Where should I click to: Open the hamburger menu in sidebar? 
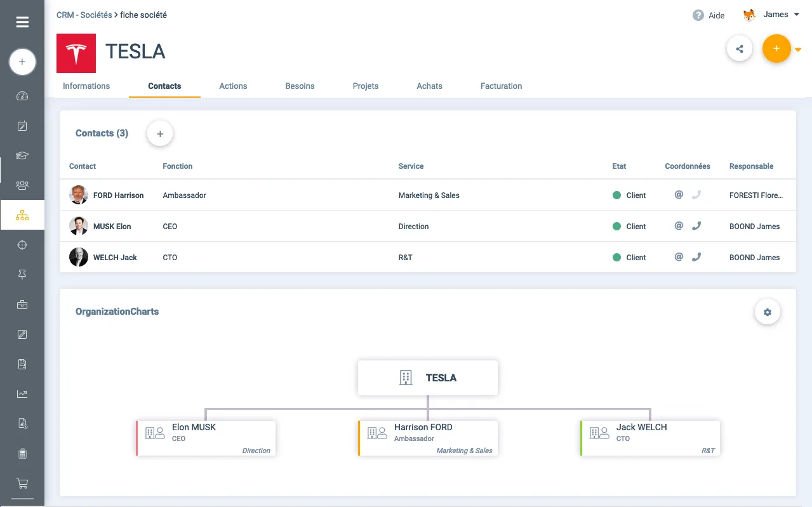tap(22, 22)
